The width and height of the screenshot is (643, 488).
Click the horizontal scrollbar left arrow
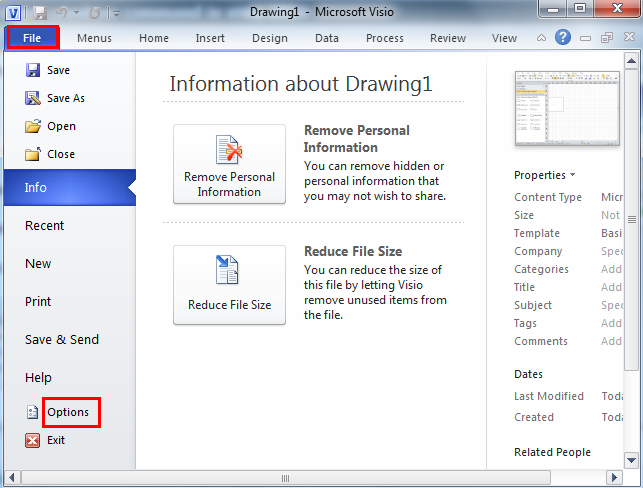12,478
